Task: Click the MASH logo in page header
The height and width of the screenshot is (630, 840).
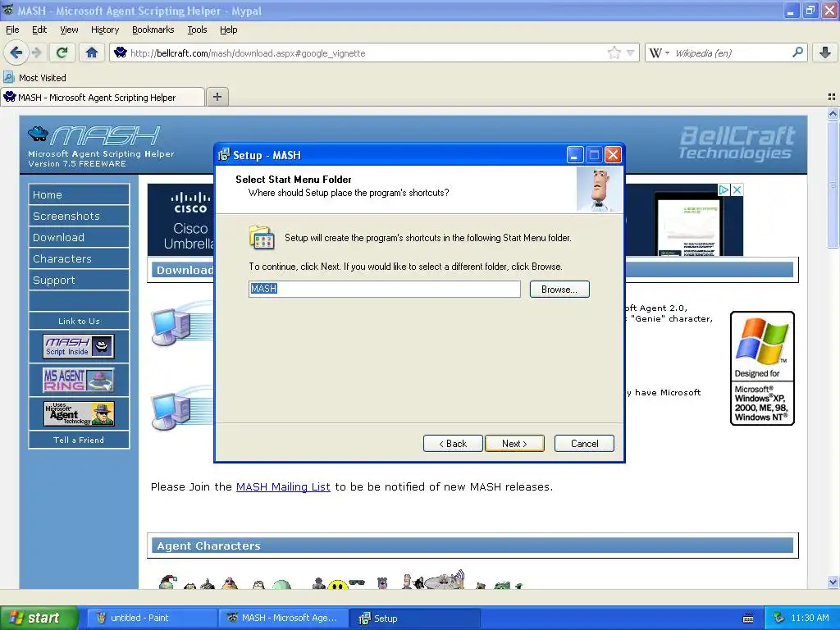Action: coord(94,136)
